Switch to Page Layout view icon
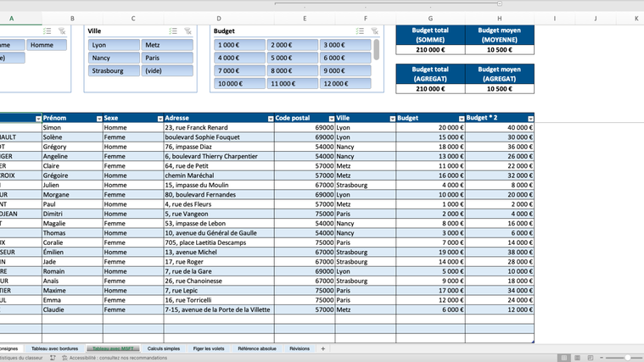Screen dimensions: 644x362 (577, 358)
